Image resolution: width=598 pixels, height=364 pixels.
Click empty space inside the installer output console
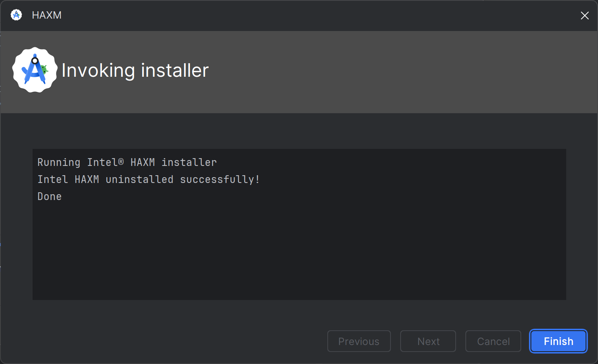coord(299,252)
